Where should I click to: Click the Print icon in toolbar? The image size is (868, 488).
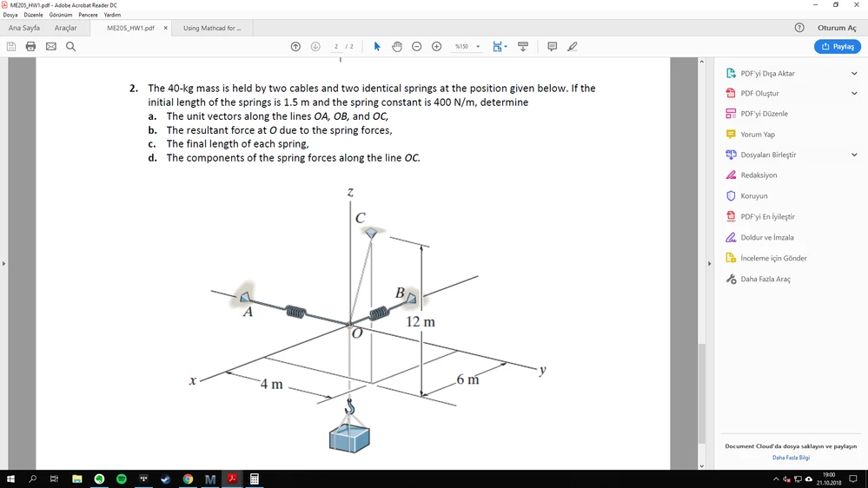(x=31, y=47)
